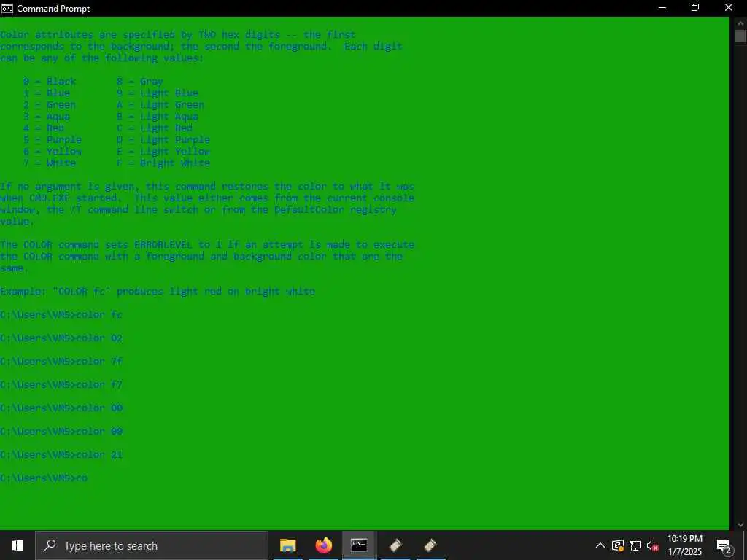Launch File Explorer from the taskbar

[x=287, y=545]
